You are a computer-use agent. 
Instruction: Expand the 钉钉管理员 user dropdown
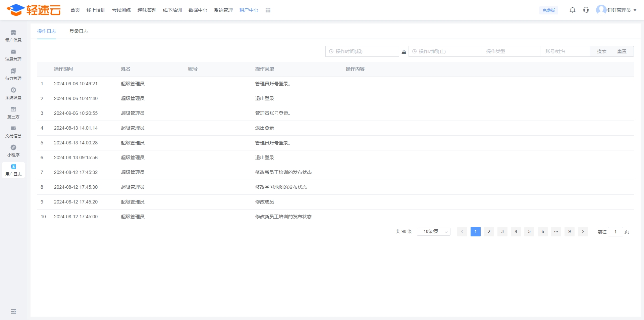coord(619,10)
